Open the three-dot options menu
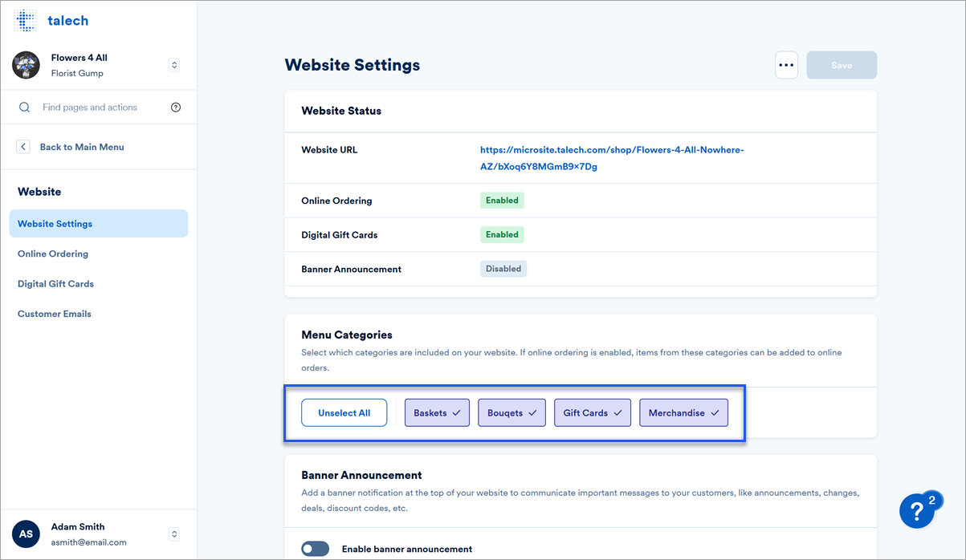This screenshot has width=966, height=560. pos(786,64)
